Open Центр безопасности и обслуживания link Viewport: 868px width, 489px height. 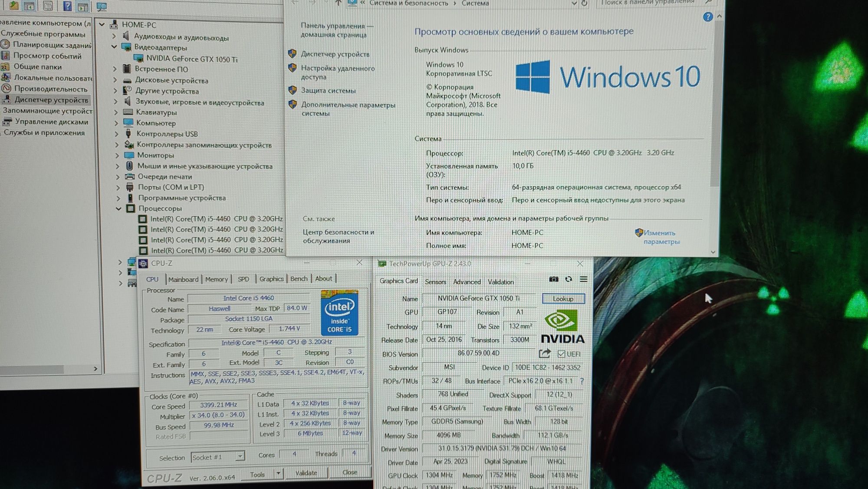click(x=339, y=236)
